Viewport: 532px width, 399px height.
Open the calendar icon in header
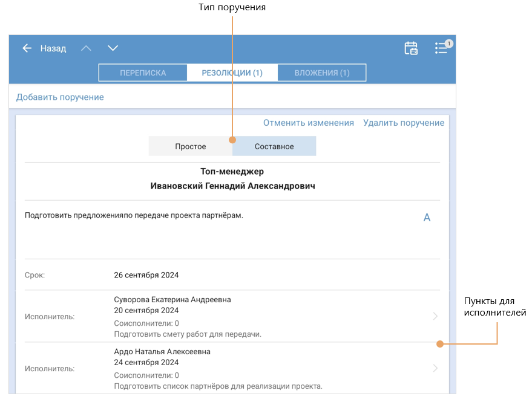[411, 48]
